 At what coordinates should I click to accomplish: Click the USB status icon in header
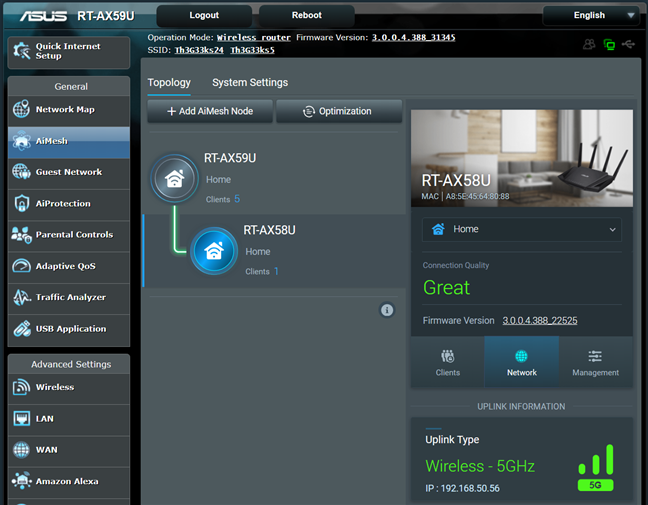tap(629, 44)
